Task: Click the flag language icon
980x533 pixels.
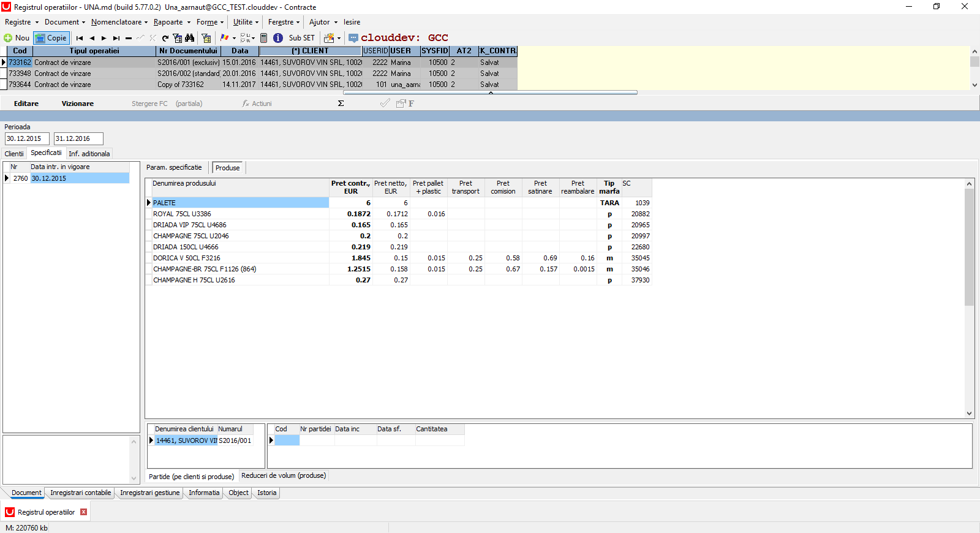Action: click(224, 38)
